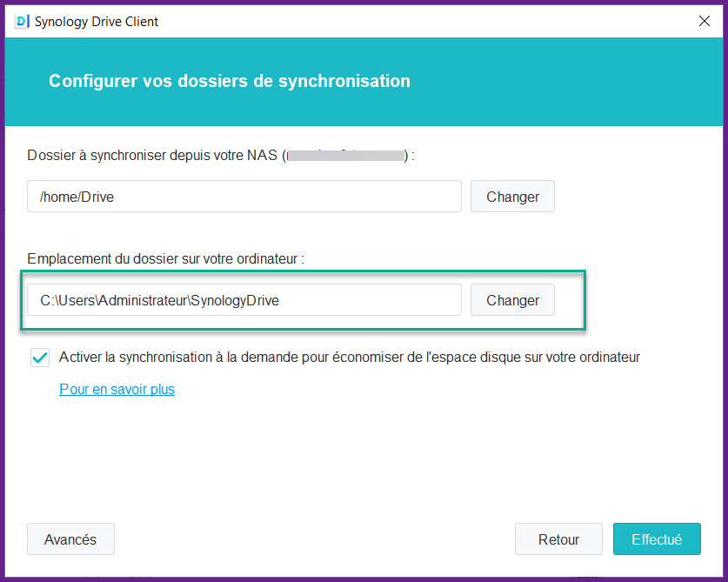Focus the /home/Drive folder field
The image size is (728, 582).
tap(244, 197)
